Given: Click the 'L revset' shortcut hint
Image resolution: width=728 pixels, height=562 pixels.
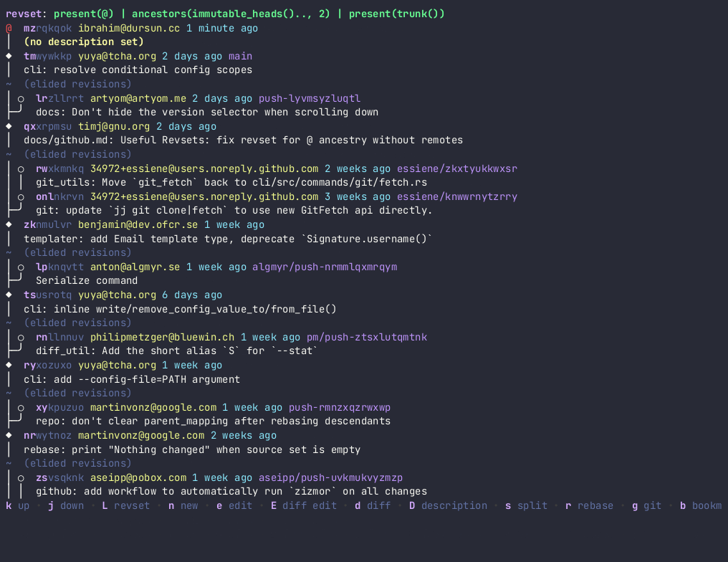Looking at the screenshot, I should click(x=126, y=506).
